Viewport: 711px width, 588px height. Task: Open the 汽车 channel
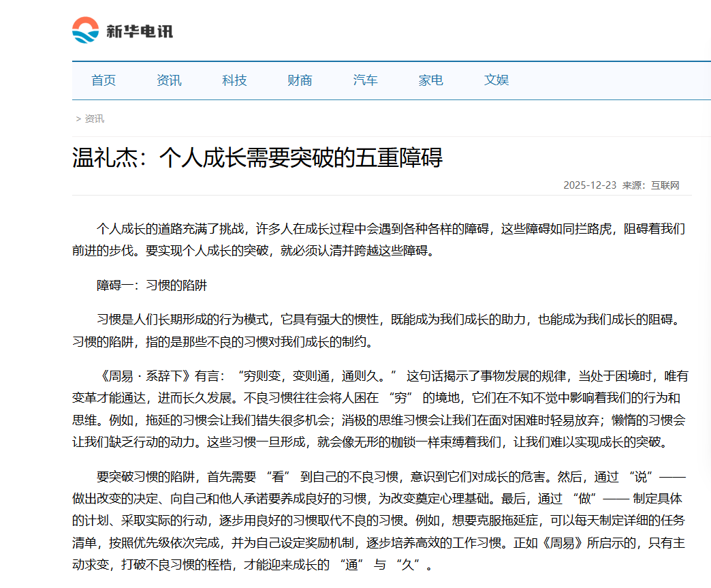pyautogui.click(x=365, y=80)
